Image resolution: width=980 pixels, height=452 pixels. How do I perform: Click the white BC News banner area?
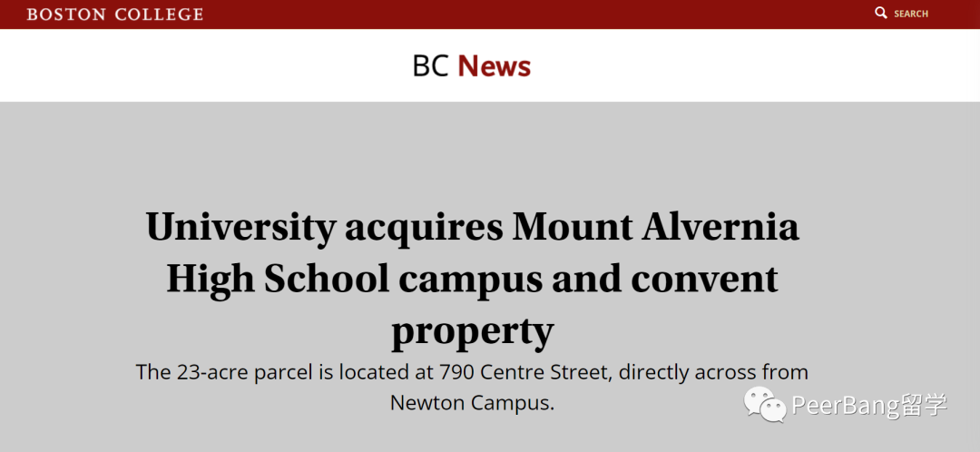490,65
